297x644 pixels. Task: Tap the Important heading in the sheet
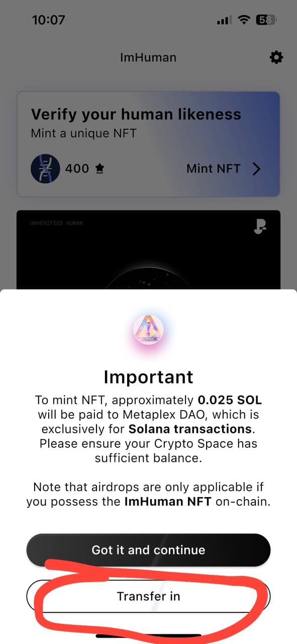pos(148,377)
